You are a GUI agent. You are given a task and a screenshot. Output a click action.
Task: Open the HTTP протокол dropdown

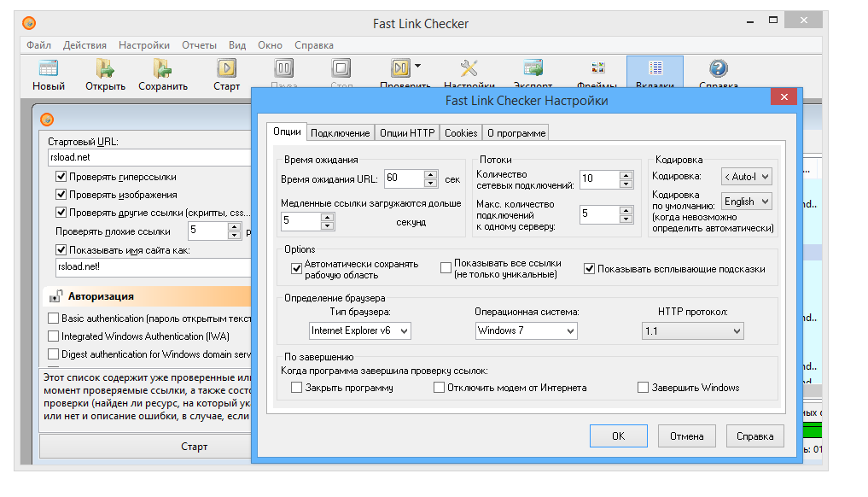click(692, 330)
